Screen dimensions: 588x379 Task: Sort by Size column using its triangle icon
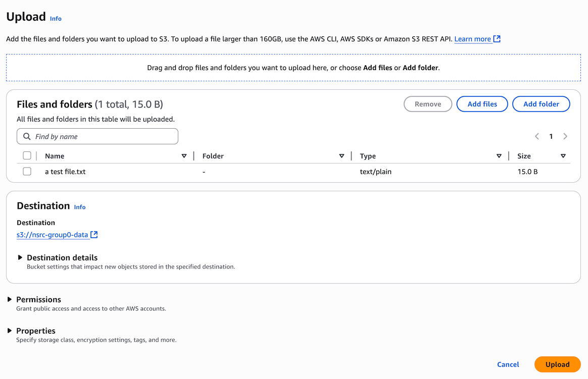[x=563, y=156]
